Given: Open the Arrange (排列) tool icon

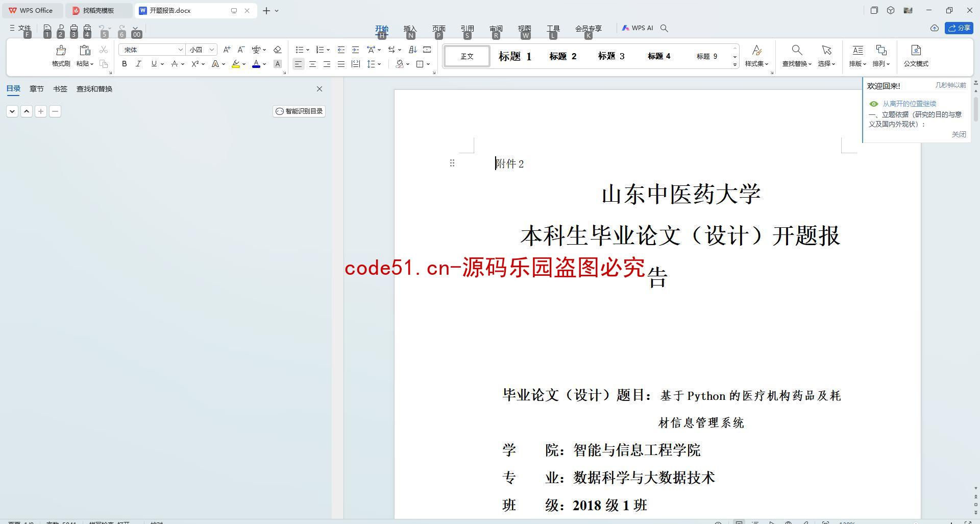Looking at the screenshot, I should (881, 50).
